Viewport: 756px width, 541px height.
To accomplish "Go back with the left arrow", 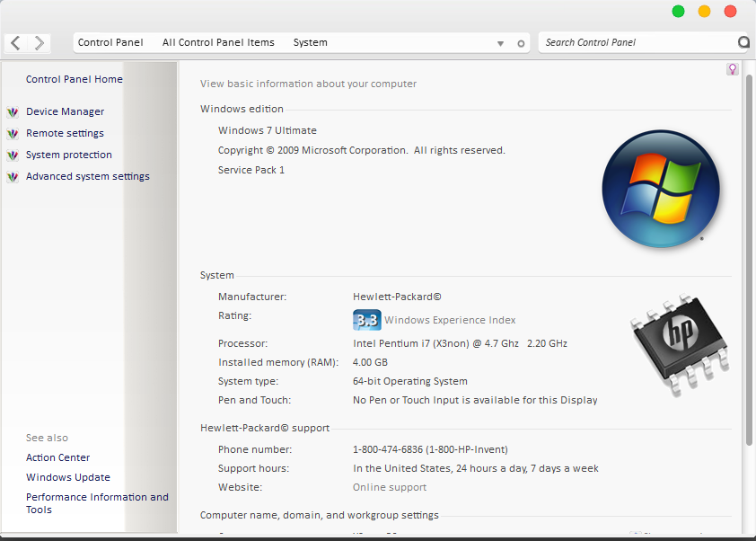I will pos(16,43).
